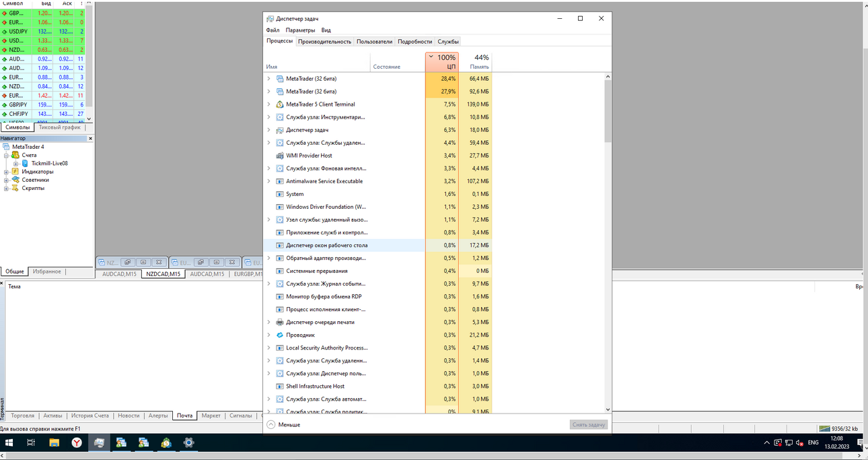Open the Параметры menu in Task Manager
The height and width of the screenshot is (460, 868).
coord(300,30)
